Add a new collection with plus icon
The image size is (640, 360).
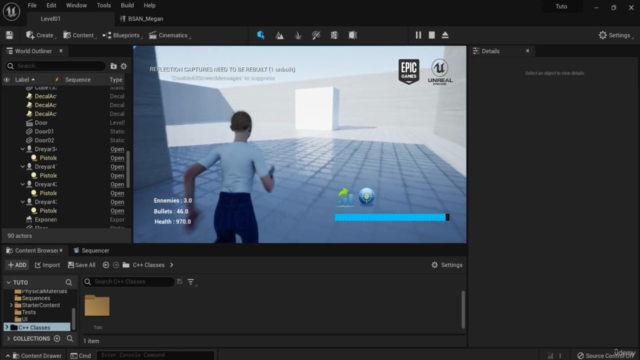[57, 338]
